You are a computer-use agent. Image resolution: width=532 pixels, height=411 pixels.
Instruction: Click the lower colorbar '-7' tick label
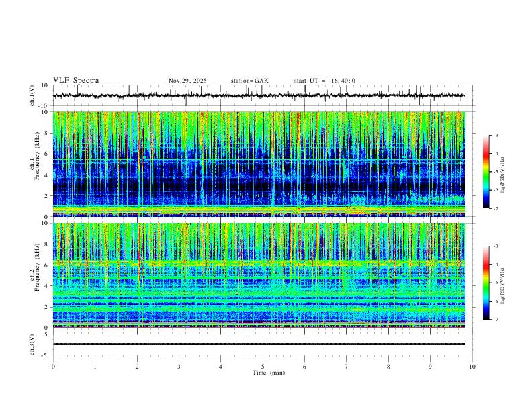tap(495, 320)
